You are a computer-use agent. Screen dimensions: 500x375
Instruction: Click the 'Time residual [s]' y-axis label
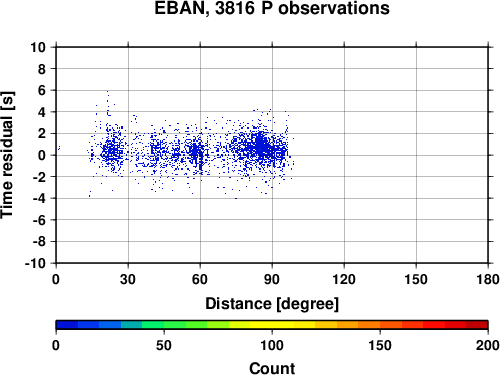(x=7, y=155)
